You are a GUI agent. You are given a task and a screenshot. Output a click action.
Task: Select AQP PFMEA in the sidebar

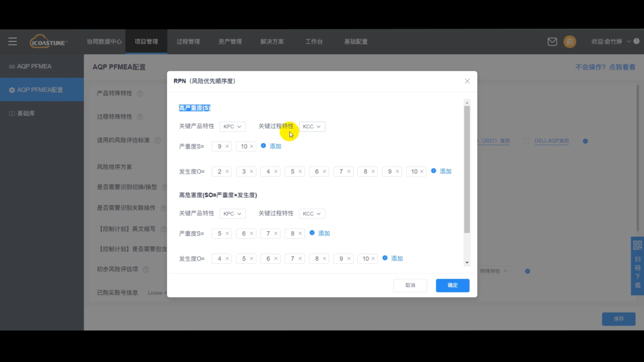pos(42,67)
